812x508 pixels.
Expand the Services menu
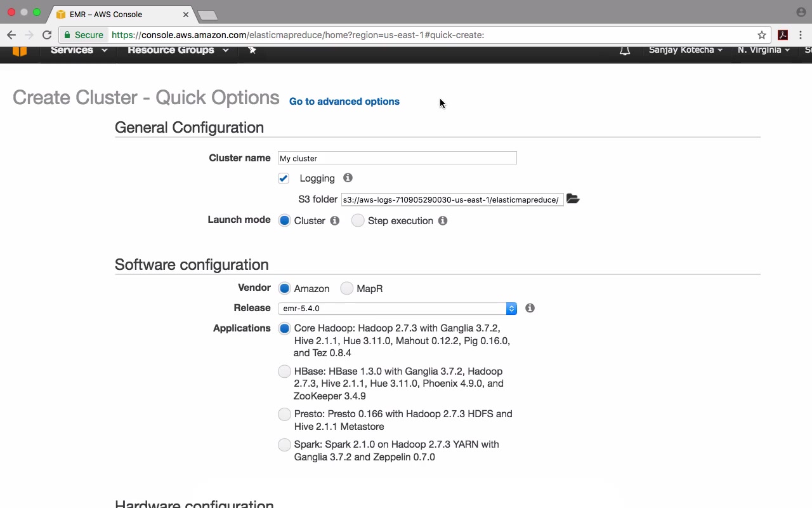click(79, 50)
